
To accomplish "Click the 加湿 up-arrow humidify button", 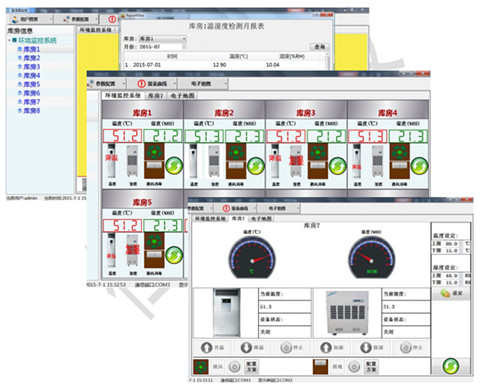I will 332,347.
